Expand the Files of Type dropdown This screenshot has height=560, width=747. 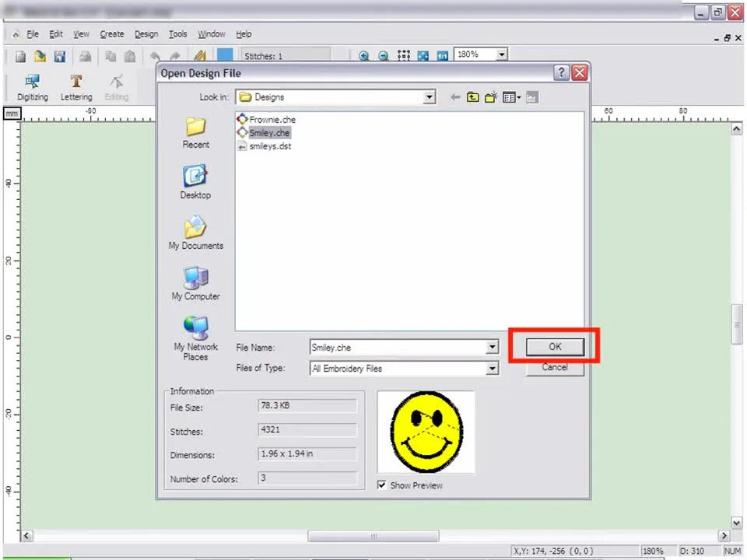point(492,369)
